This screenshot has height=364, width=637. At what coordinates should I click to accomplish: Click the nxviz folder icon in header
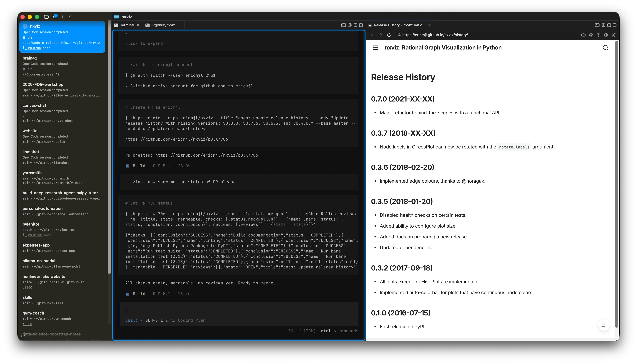coord(116,17)
